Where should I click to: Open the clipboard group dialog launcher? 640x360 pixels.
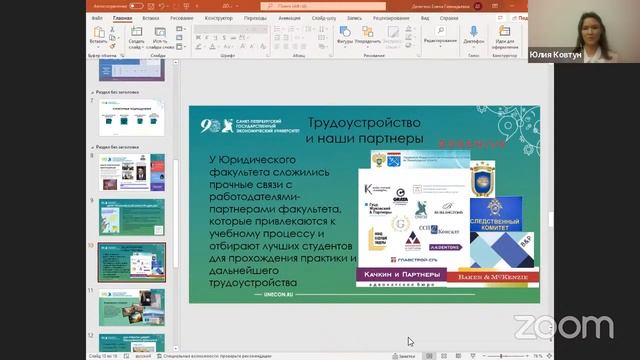pyautogui.click(x=122, y=56)
